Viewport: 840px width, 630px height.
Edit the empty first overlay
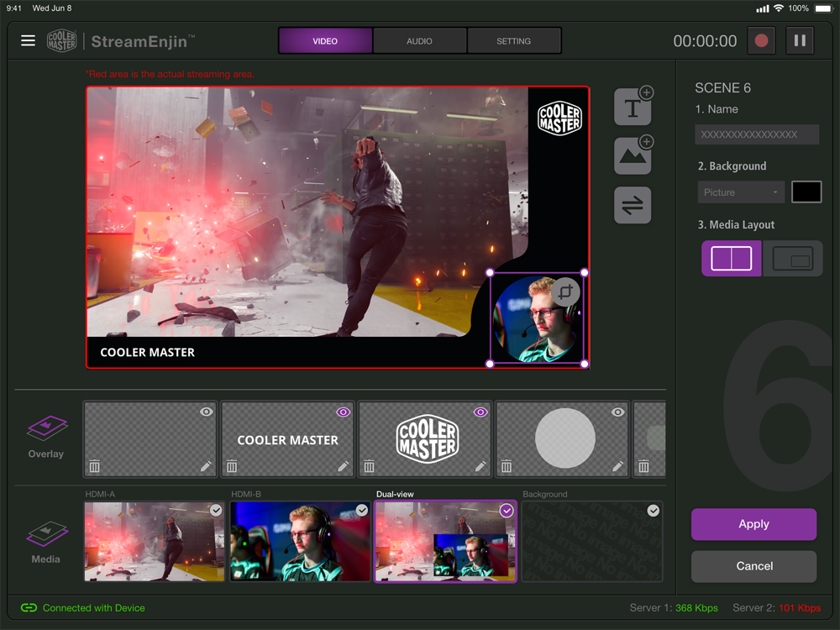pyautogui.click(x=206, y=466)
